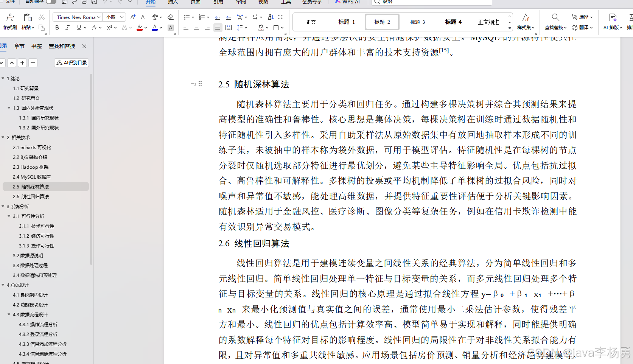The height and width of the screenshot is (364, 633).
Task: Go to '3.2 数据源说明' in outline
Action: pyautogui.click(x=28, y=255)
